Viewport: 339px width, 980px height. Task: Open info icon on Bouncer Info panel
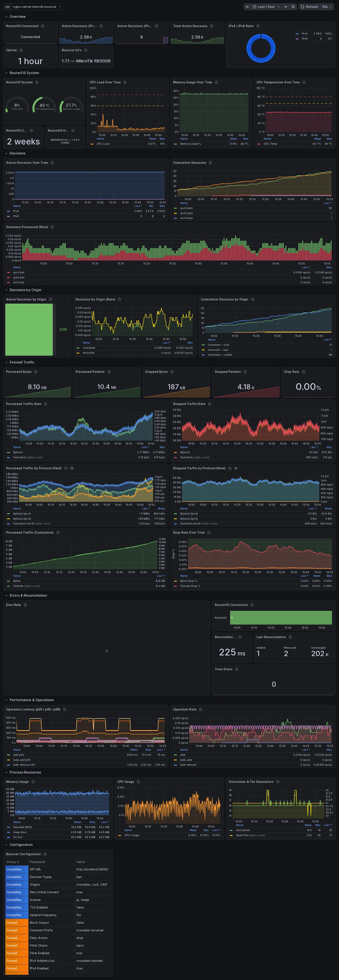86,50
